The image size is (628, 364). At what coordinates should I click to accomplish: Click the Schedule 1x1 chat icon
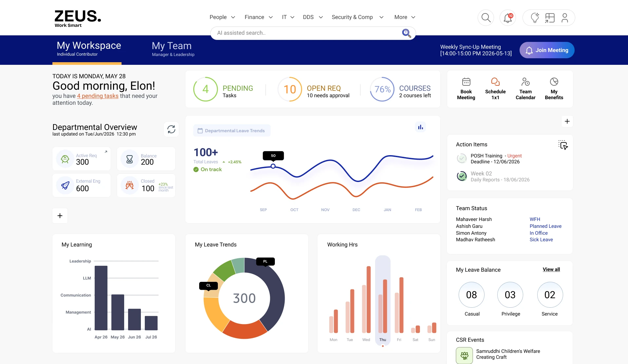tap(495, 82)
